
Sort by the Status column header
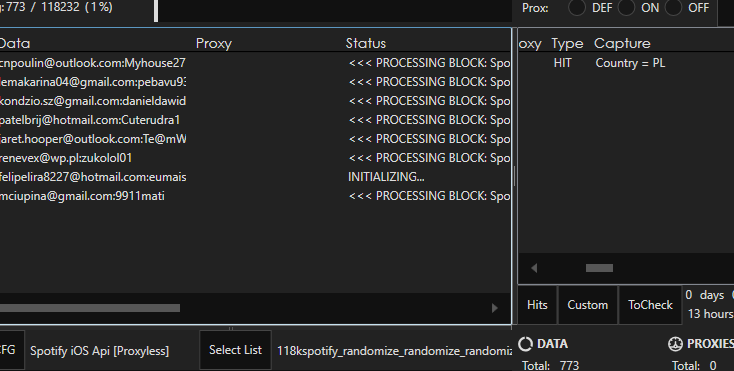[x=366, y=44]
